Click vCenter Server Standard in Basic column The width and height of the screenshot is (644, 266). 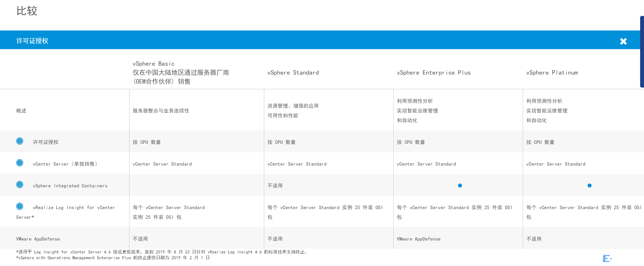click(162, 164)
